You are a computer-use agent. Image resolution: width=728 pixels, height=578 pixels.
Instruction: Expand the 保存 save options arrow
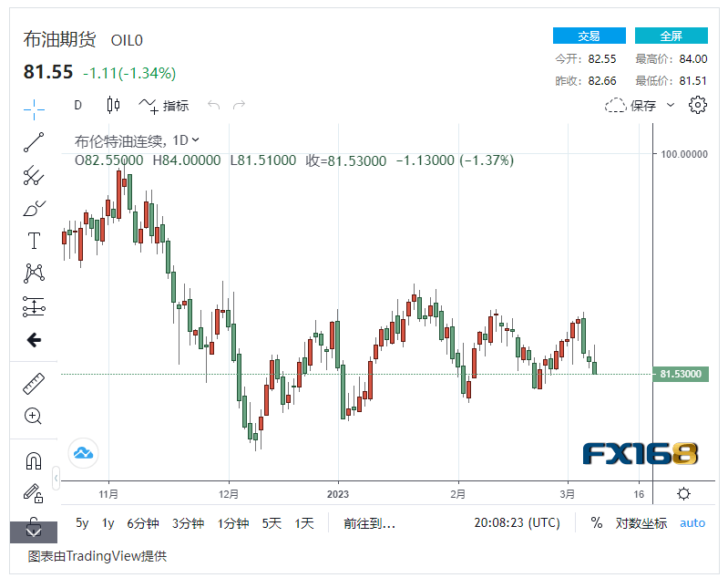click(672, 105)
